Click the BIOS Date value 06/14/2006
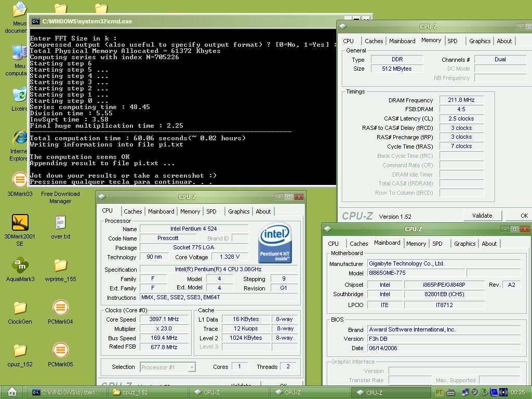The image size is (532, 399). click(444, 348)
